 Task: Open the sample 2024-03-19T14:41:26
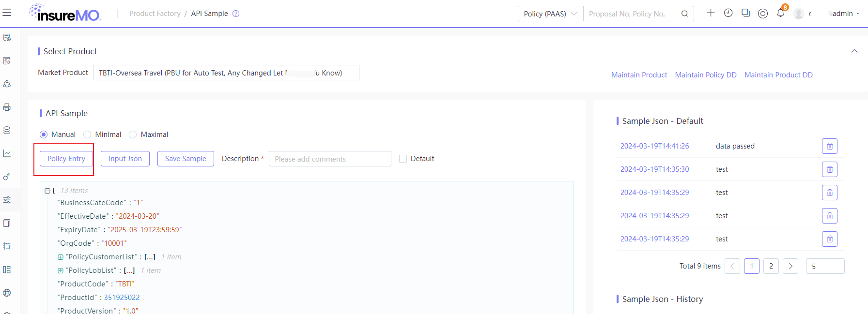point(654,146)
